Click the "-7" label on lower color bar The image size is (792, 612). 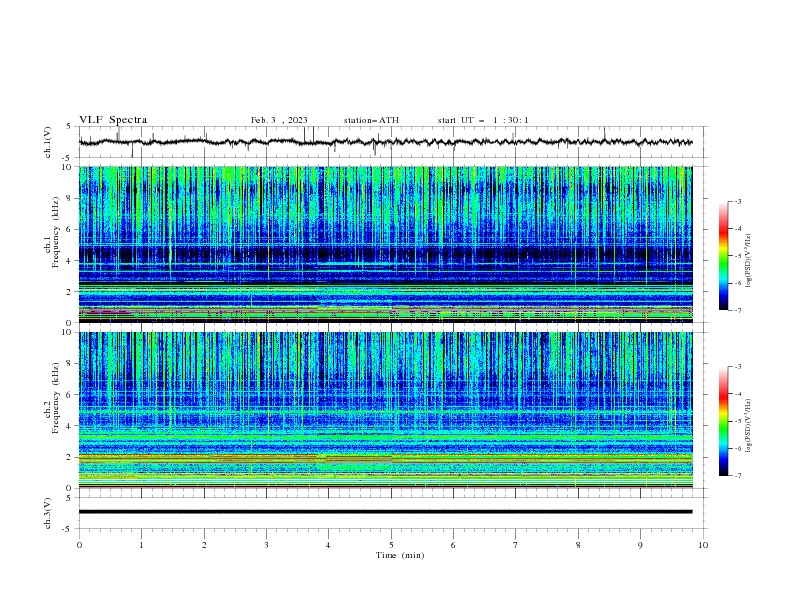click(x=738, y=475)
